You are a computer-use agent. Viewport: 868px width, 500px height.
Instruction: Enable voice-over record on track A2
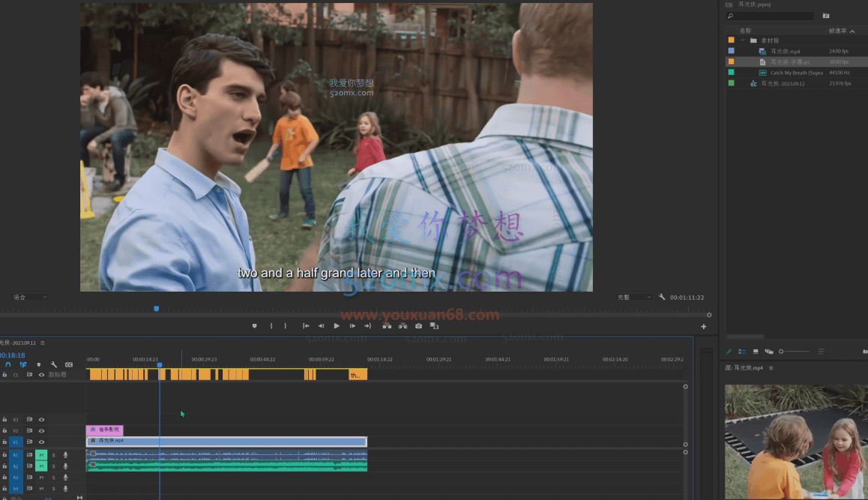pos(65,466)
